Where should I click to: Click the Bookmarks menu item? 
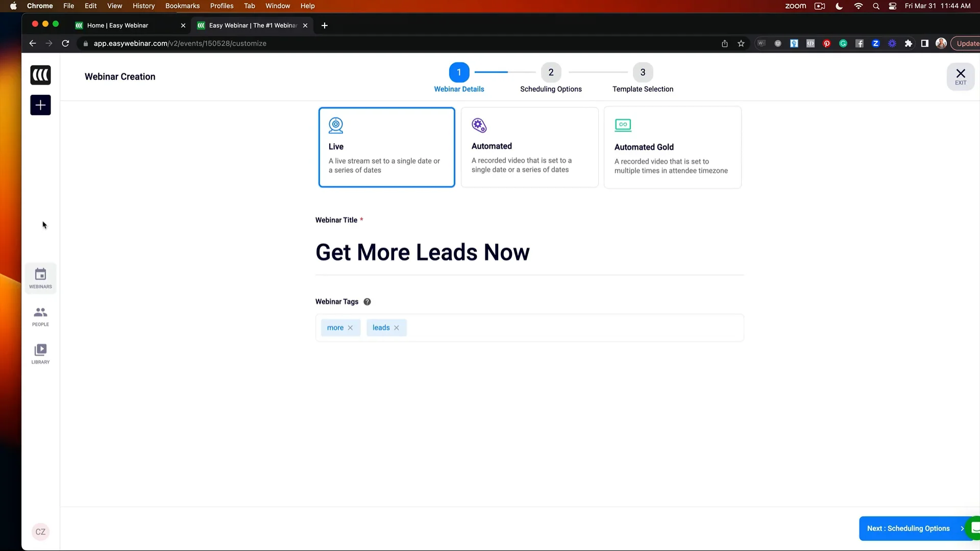click(182, 6)
